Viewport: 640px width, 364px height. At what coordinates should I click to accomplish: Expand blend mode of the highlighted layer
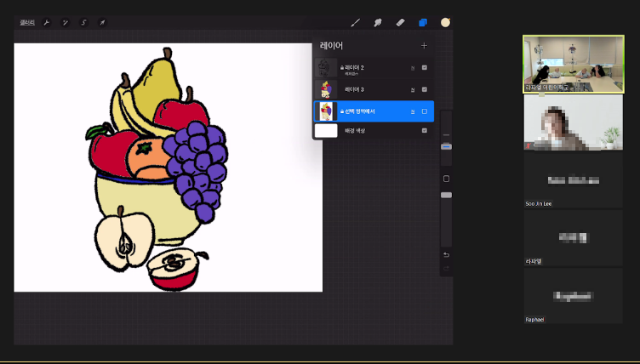coord(413,111)
